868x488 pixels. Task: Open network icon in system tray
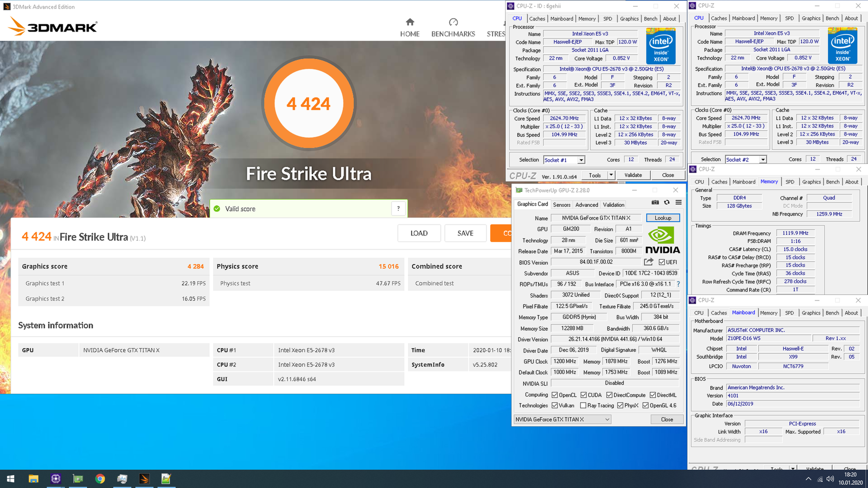tap(820, 479)
